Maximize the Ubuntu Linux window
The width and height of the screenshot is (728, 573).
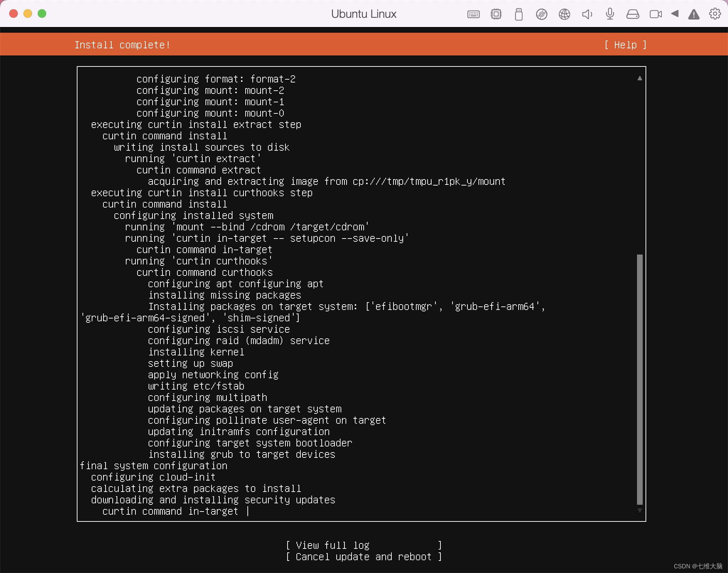[x=42, y=14]
